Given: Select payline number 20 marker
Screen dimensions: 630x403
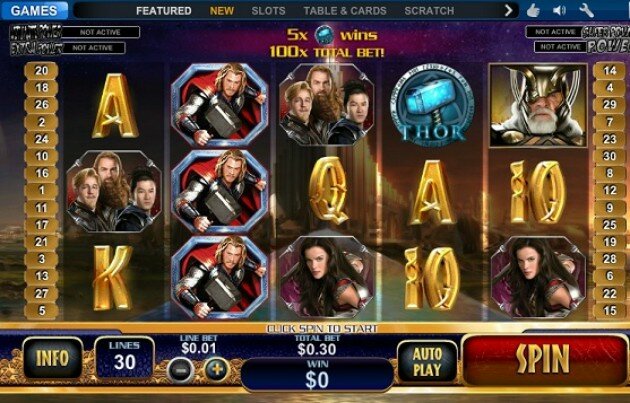Looking at the screenshot, I should (x=41, y=71).
